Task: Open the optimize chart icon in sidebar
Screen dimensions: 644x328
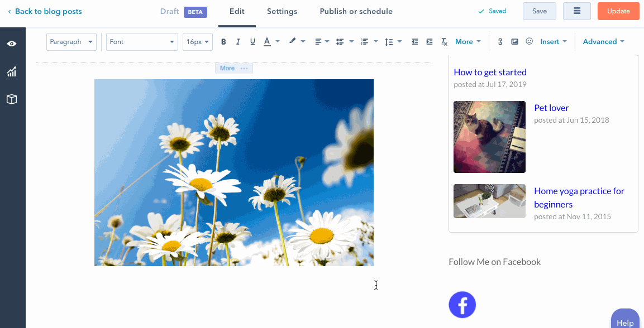Action: [12, 72]
